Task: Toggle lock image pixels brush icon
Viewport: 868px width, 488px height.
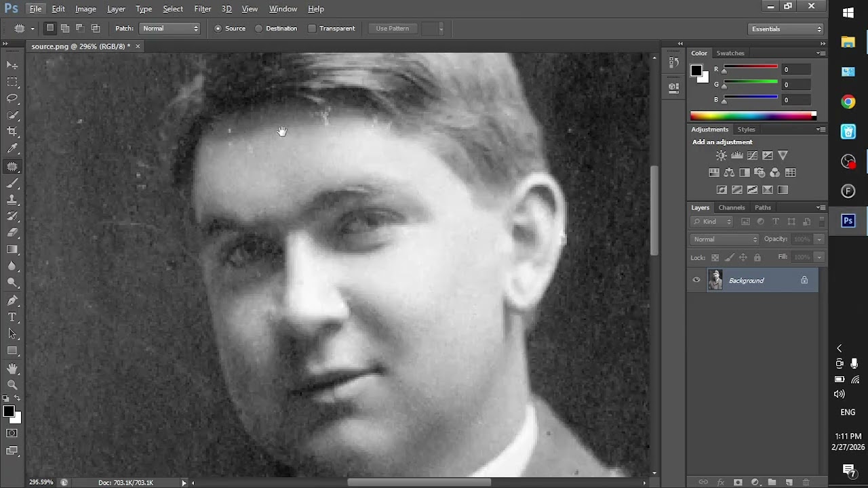Action: point(729,258)
